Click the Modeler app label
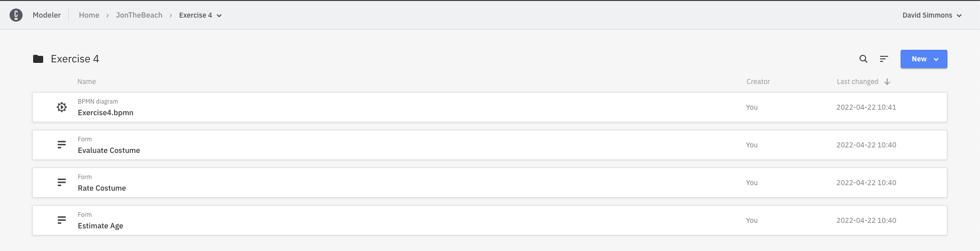This screenshot has width=980, height=251. point(47,15)
